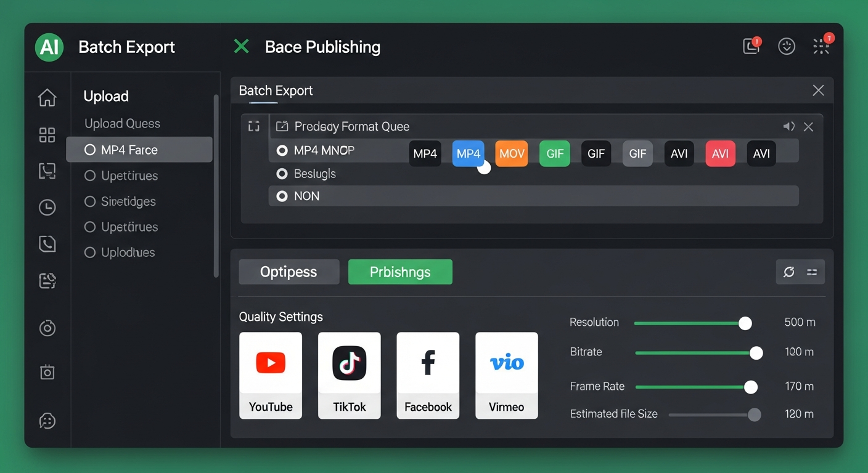Click the black MP4 format chip
The height and width of the screenshot is (473, 868).
(x=425, y=153)
